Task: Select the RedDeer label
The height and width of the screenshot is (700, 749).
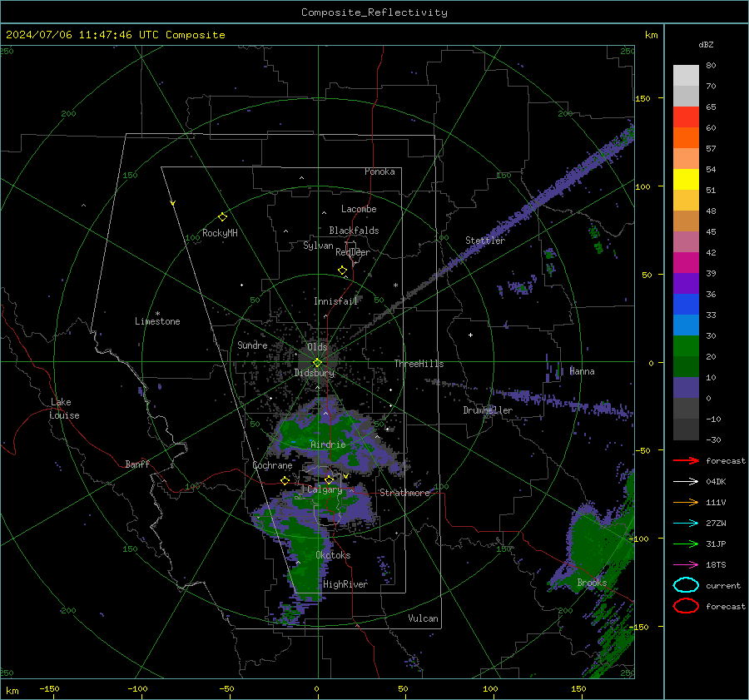Action: coord(353,252)
